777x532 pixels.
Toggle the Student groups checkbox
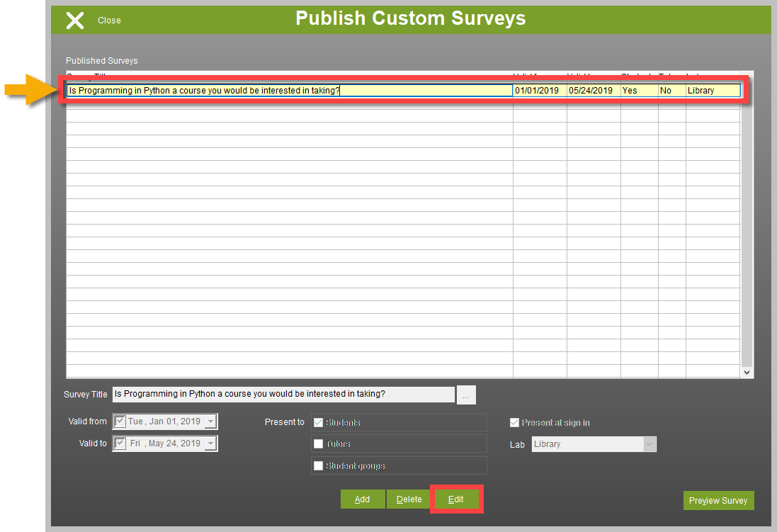[318, 465]
